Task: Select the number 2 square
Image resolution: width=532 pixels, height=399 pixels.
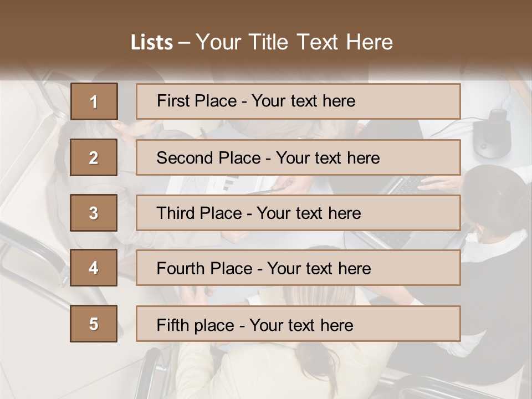Action: (x=94, y=157)
